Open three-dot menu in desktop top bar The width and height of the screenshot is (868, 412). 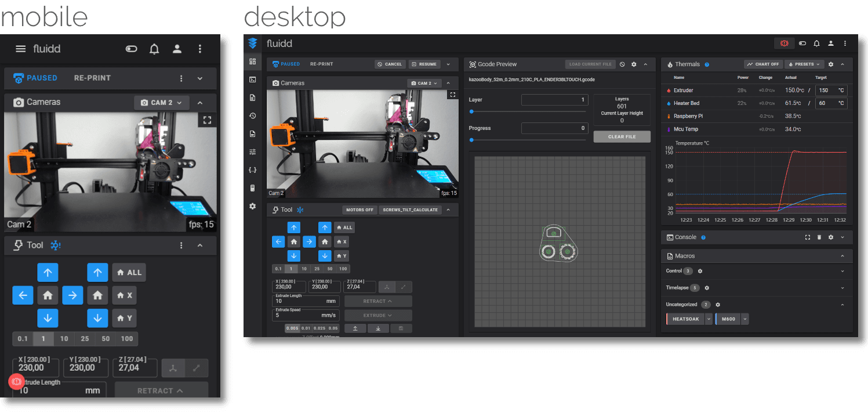(x=845, y=44)
